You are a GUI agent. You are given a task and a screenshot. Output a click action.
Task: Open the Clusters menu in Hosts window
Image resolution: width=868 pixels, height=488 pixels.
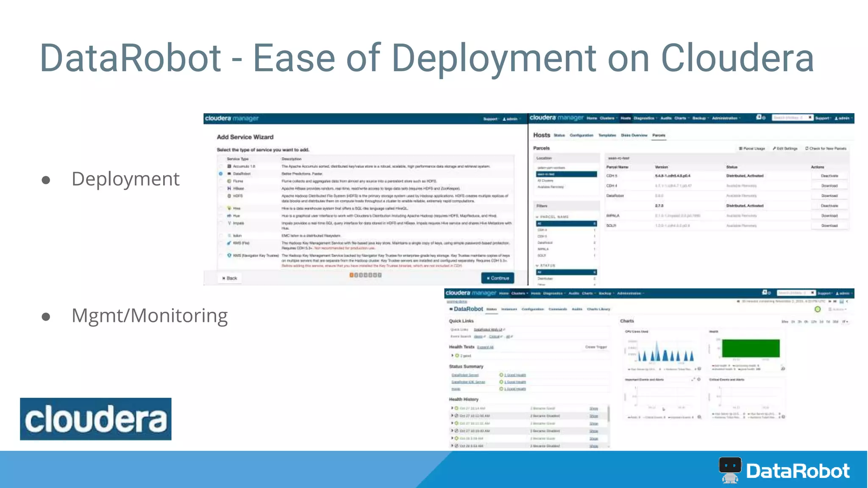(x=609, y=118)
